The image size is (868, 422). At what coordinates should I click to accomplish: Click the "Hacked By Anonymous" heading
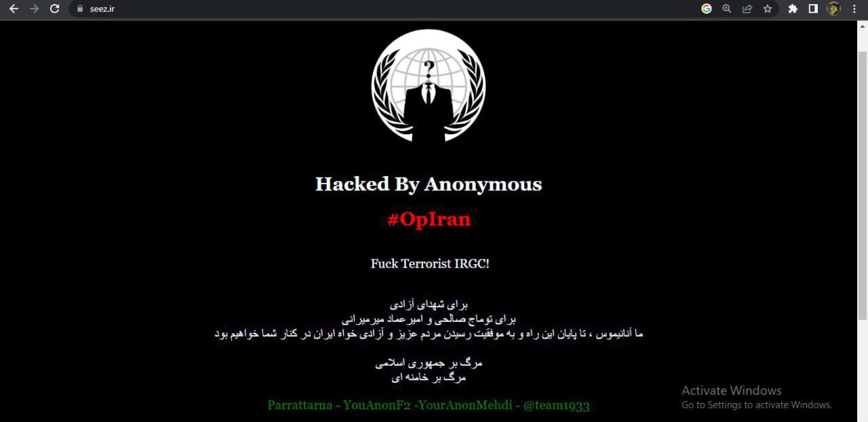point(429,184)
